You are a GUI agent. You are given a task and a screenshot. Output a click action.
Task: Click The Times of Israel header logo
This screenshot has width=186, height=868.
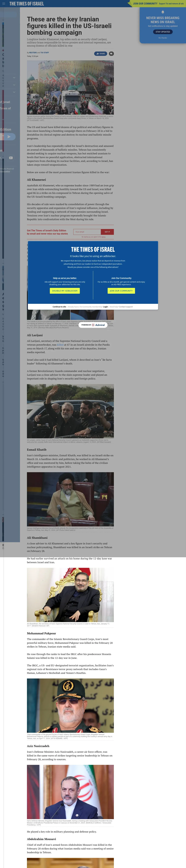click(27, 4)
